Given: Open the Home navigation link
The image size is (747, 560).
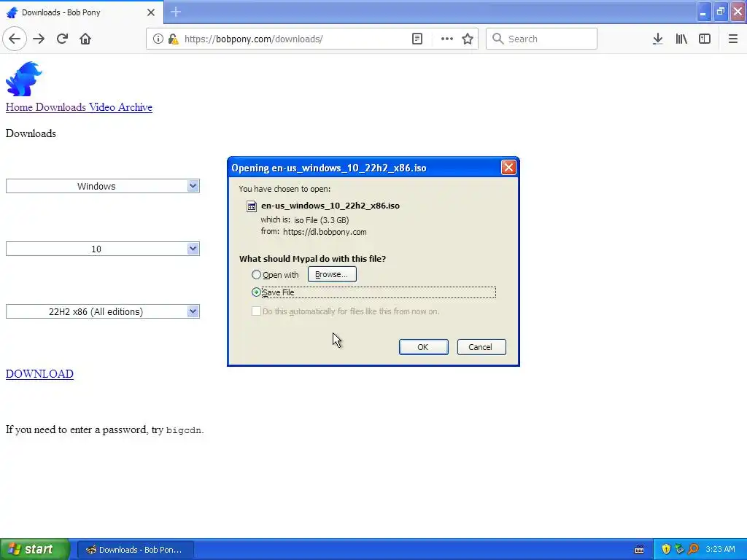Looking at the screenshot, I should [x=19, y=107].
